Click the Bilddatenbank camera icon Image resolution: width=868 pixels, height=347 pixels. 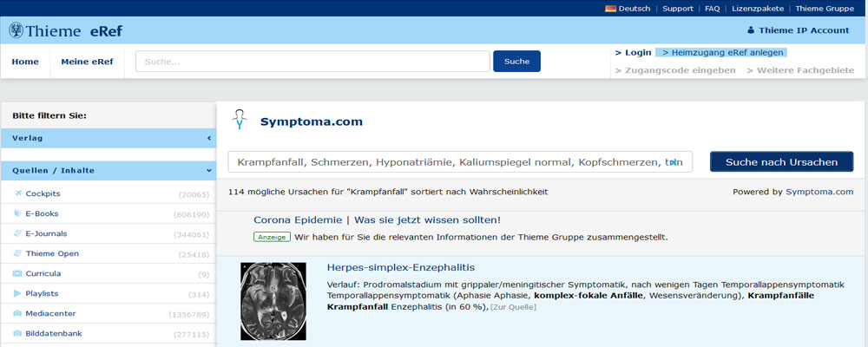pos(17,334)
